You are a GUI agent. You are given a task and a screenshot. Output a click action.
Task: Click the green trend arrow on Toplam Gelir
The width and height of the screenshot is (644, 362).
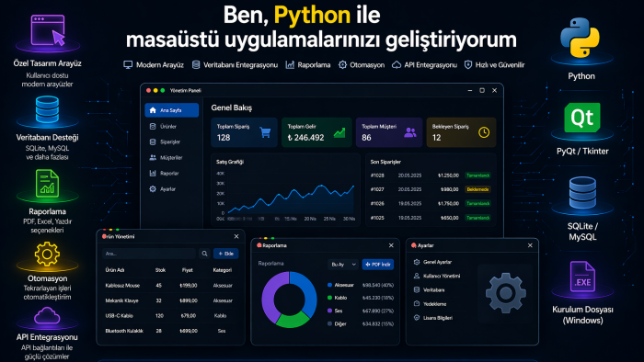(x=339, y=132)
